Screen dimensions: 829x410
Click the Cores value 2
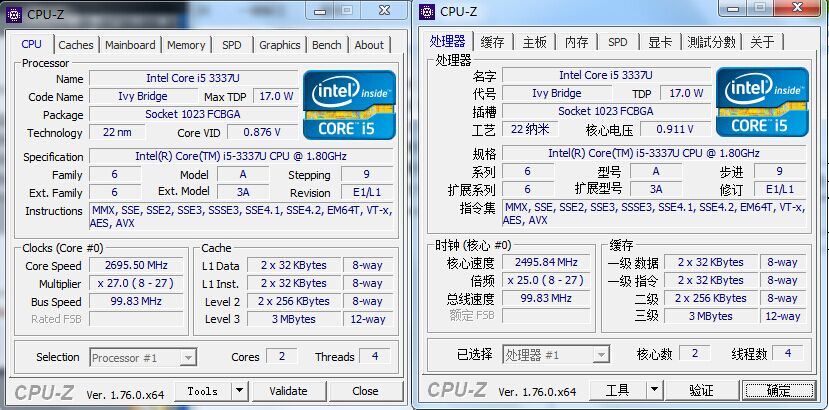pos(281,357)
